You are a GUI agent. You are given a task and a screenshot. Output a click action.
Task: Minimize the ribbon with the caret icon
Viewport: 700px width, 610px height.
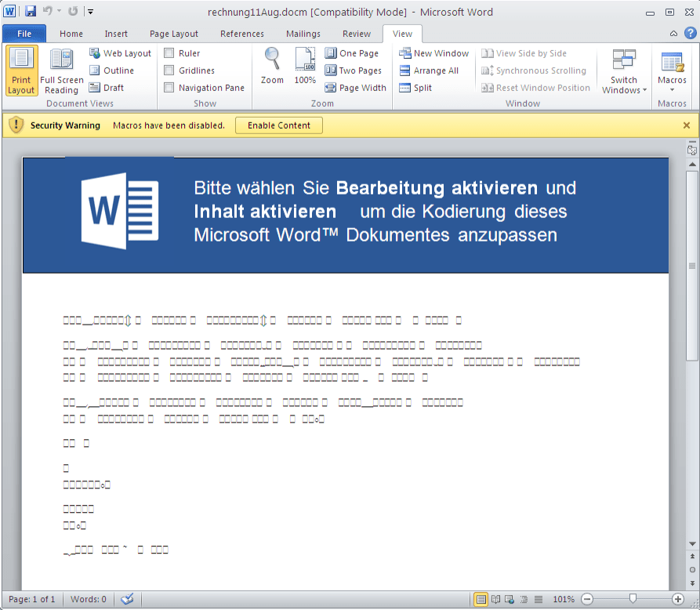pos(673,34)
